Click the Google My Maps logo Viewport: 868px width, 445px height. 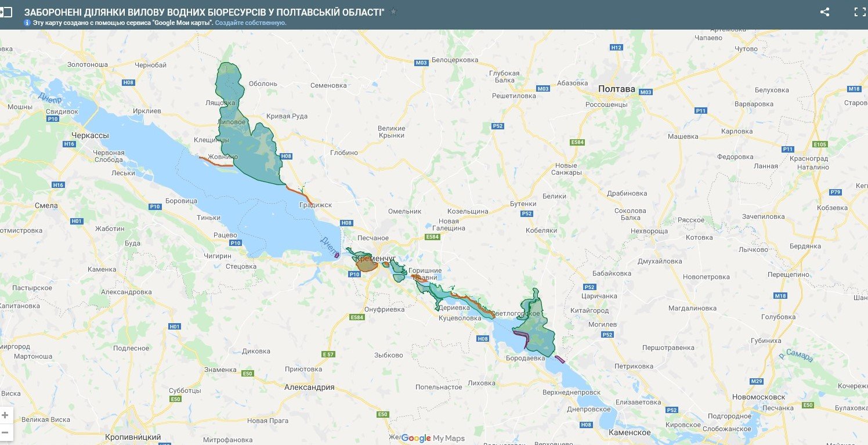click(433, 438)
